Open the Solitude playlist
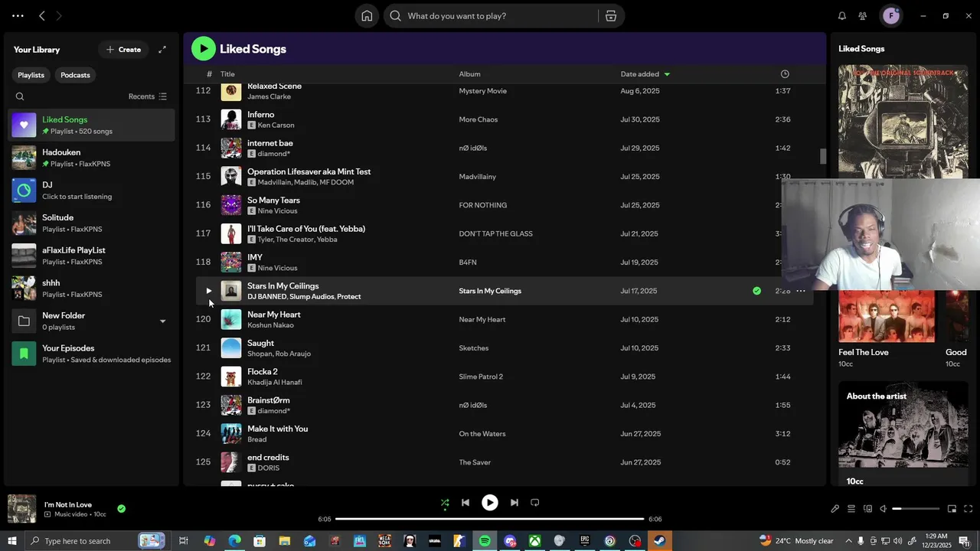 92,223
